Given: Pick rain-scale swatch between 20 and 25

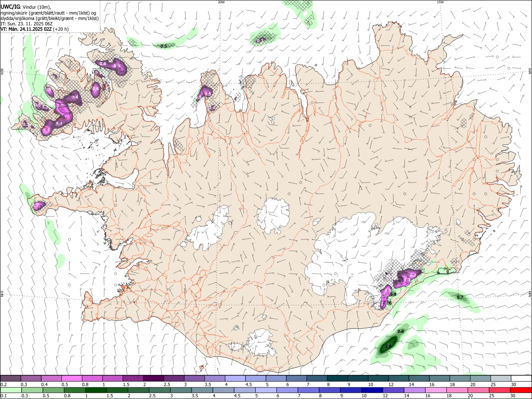Looking at the screenshot, I should [x=478, y=390].
